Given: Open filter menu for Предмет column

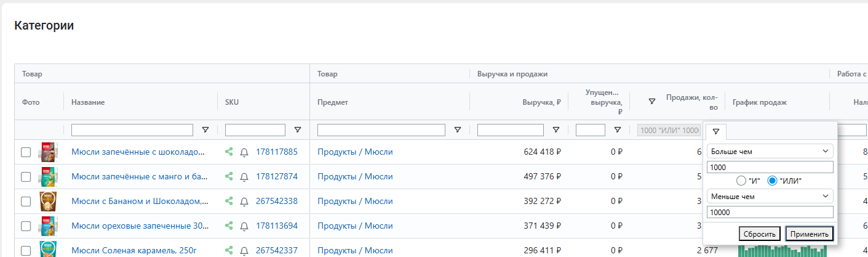Looking at the screenshot, I should [x=458, y=130].
